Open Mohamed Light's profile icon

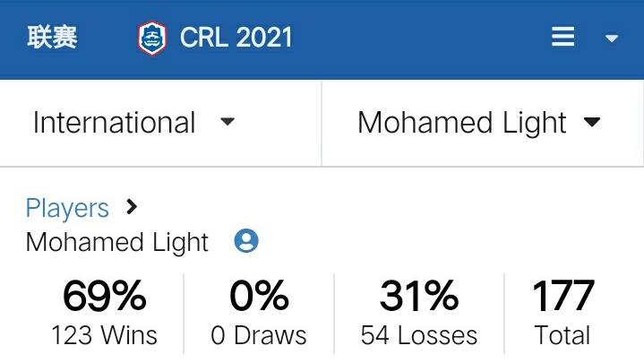pos(246,241)
